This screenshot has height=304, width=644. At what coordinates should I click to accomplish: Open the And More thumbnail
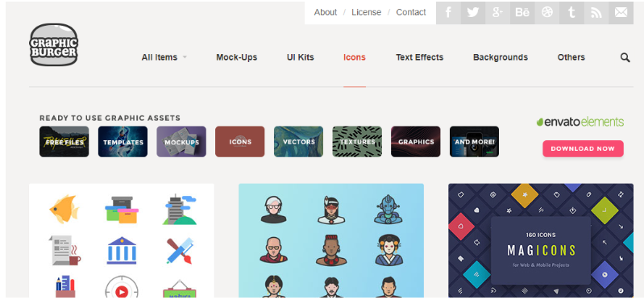(475, 142)
